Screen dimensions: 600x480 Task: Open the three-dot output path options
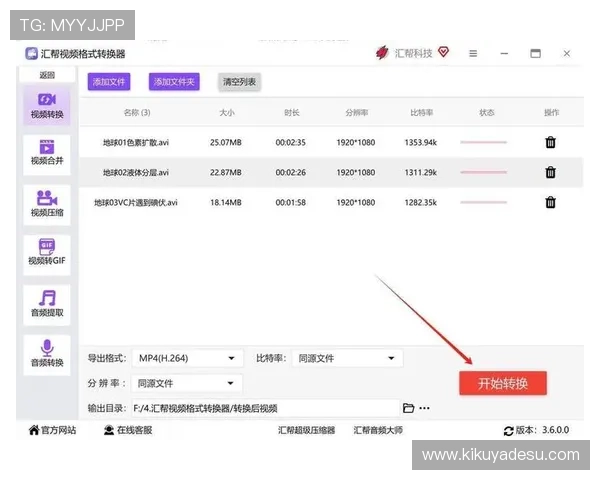click(x=424, y=408)
